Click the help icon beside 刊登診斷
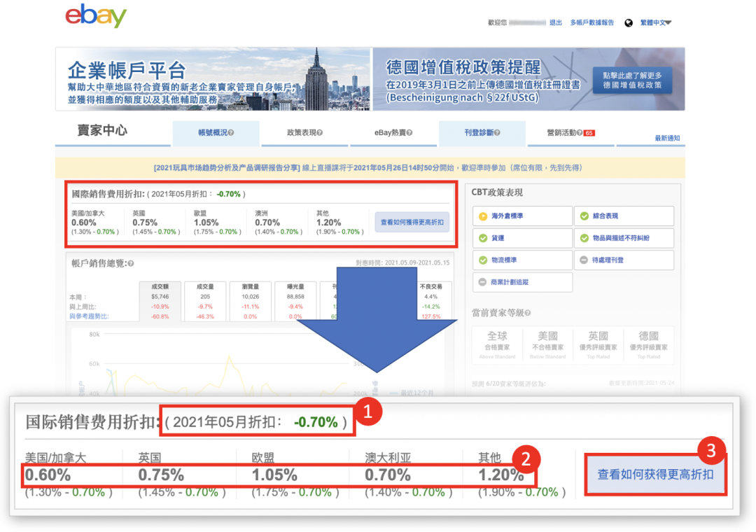The height and width of the screenshot is (532, 756). pyautogui.click(x=497, y=132)
